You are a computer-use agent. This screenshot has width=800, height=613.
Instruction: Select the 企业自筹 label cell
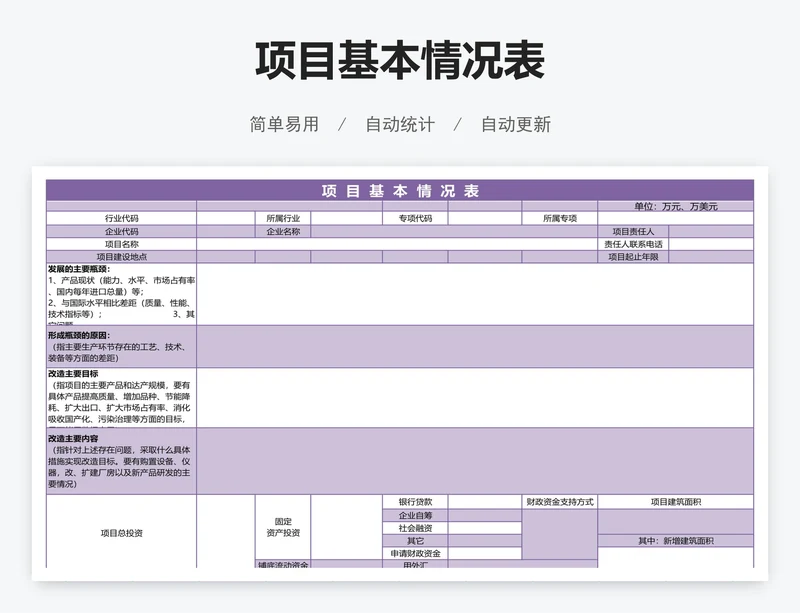coord(415,516)
